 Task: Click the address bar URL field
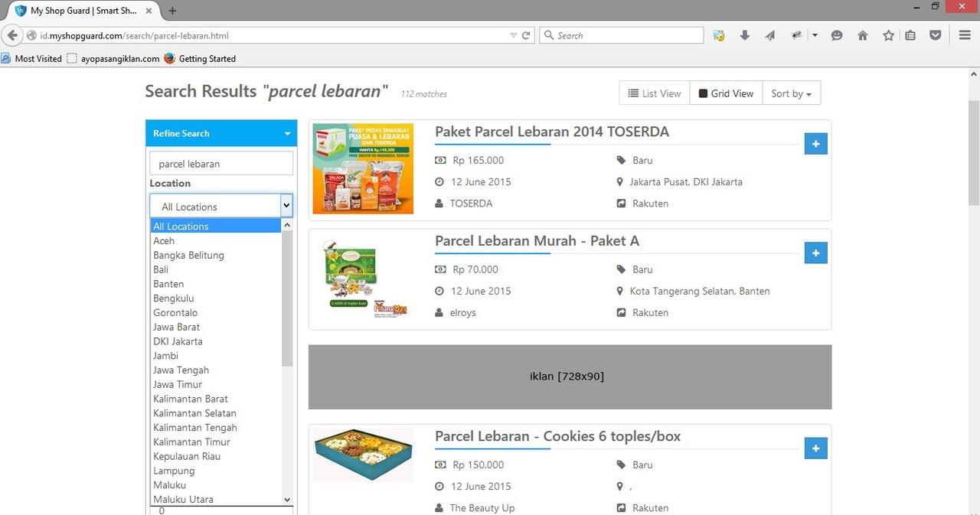(x=268, y=35)
